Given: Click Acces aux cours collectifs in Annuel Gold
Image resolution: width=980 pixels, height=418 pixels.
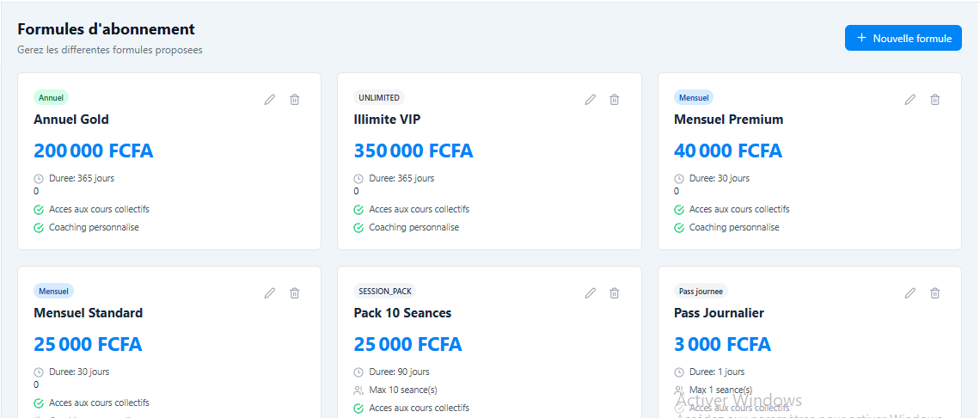Looking at the screenshot, I should pyautogui.click(x=100, y=209).
